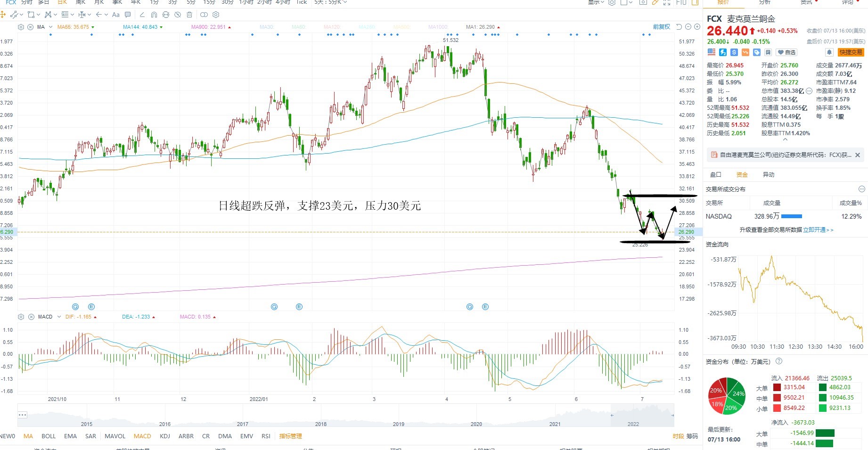The image size is (868, 450).
Task: Open the ellipsis menu on timeline navigator
Action: (x=23, y=415)
